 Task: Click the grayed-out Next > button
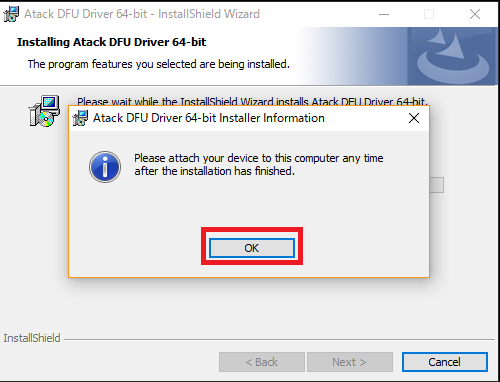(x=350, y=362)
